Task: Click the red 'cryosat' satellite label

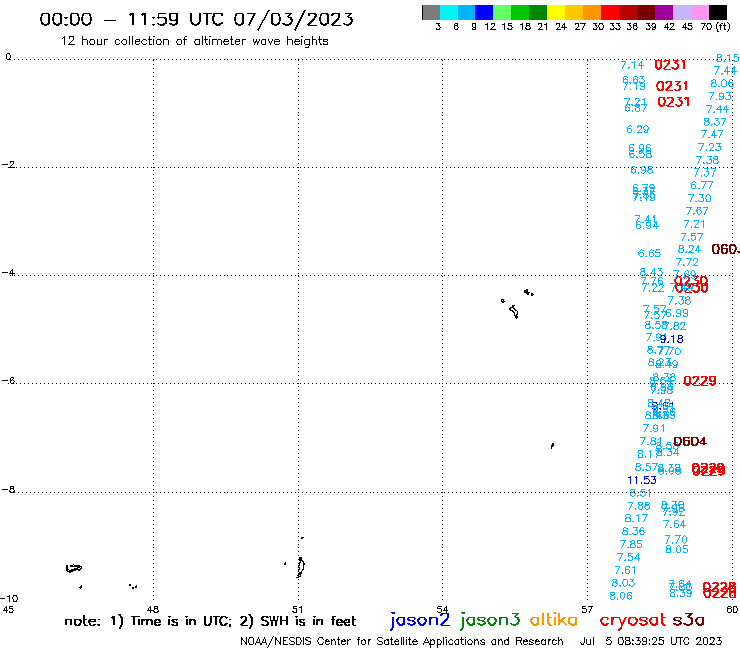Action: [x=633, y=620]
